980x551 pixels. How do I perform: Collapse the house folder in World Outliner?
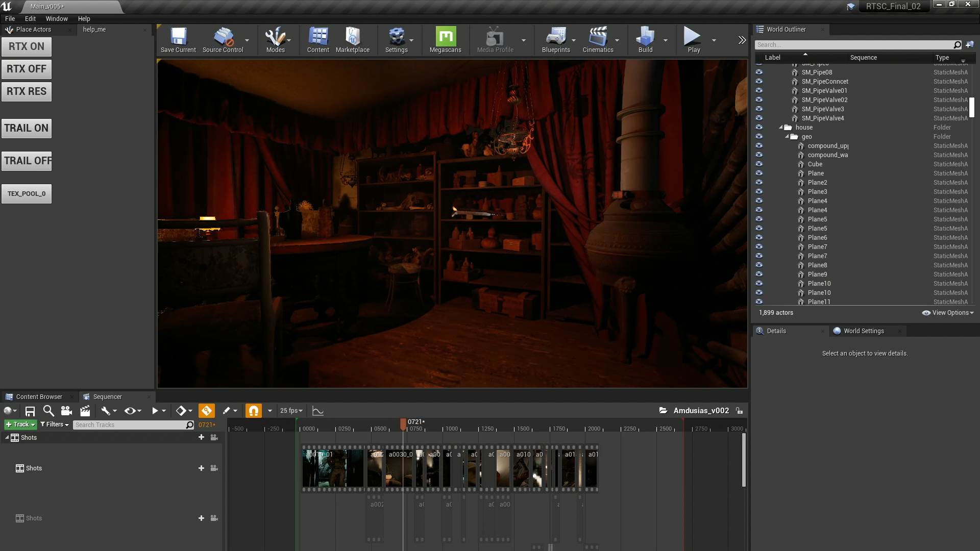tap(781, 128)
